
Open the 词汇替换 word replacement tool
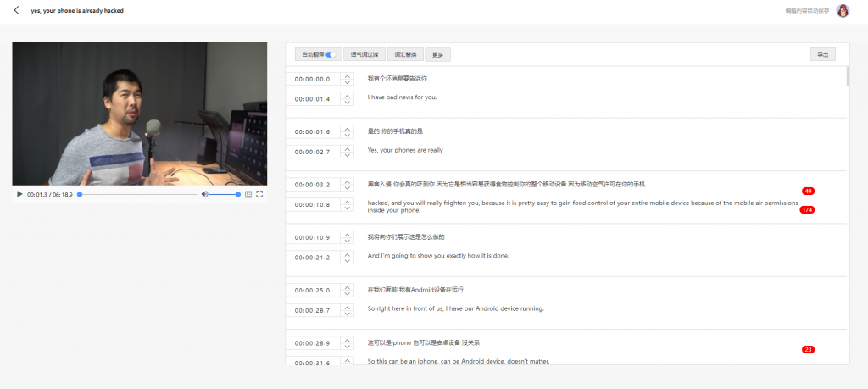405,54
